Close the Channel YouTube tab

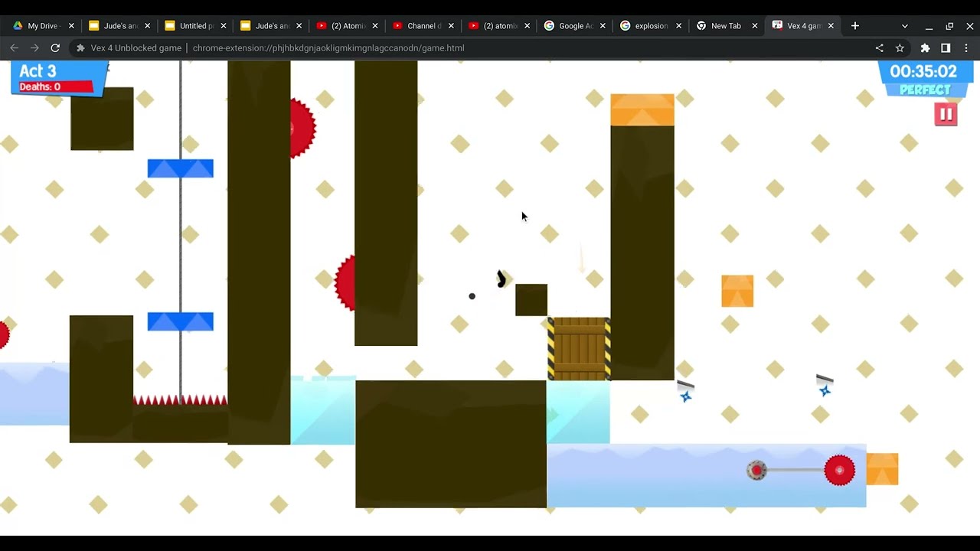(x=451, y=26)
